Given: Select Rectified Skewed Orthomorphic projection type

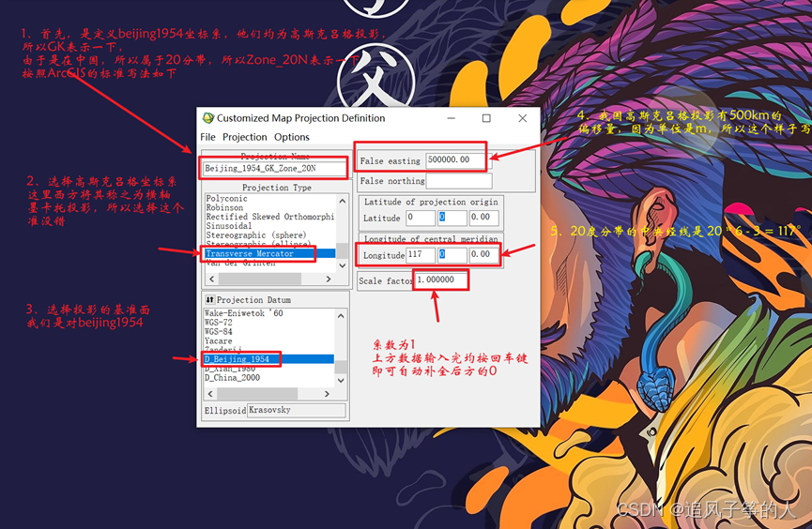Looking at the screenshot, I should click(269, 217).
